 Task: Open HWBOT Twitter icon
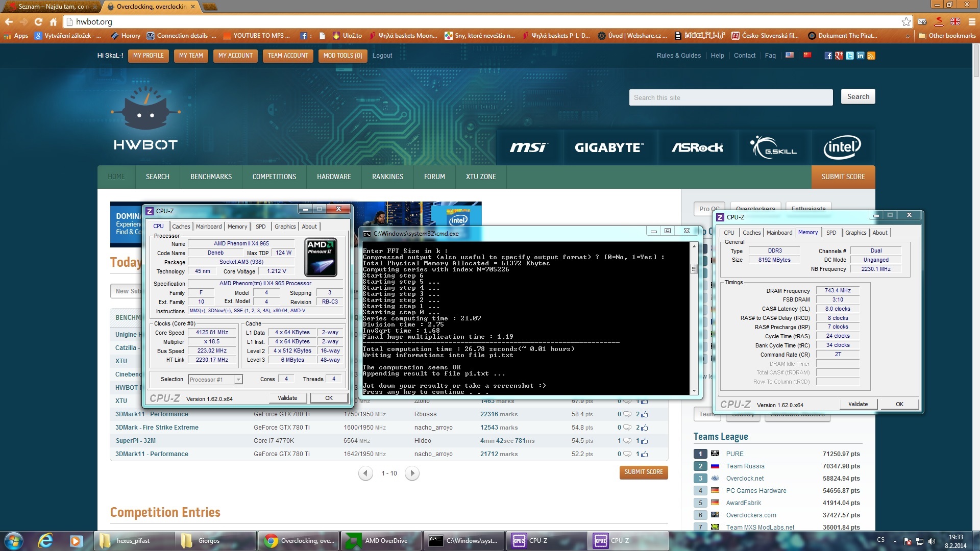pos(849,56)
